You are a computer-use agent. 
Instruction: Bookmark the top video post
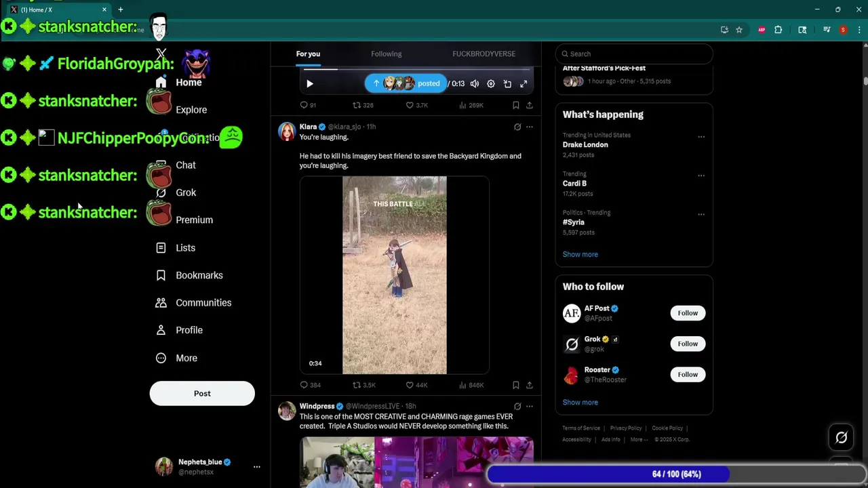tap(516, 105)
